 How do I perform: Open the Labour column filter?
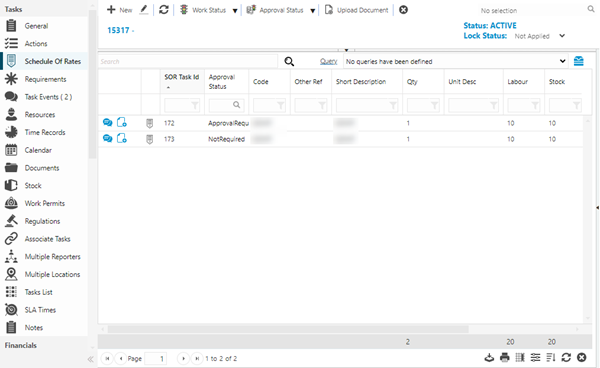point(523,105)
